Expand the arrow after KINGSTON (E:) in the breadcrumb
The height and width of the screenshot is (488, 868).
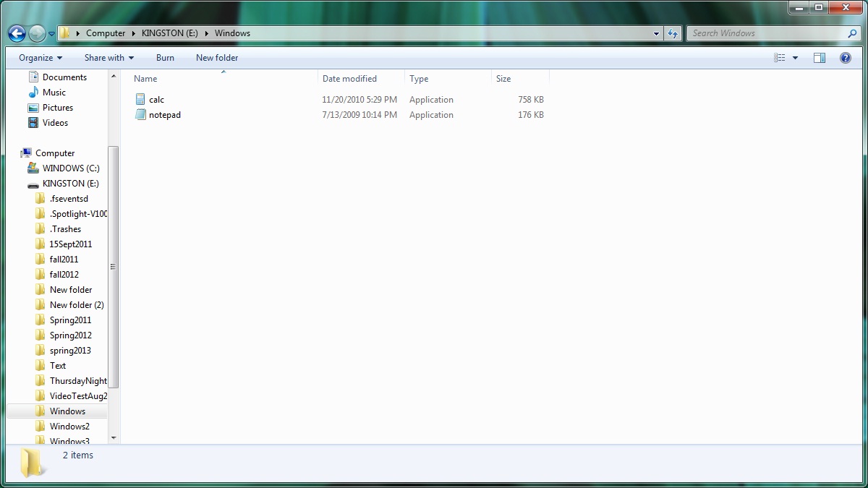[207, 33]
